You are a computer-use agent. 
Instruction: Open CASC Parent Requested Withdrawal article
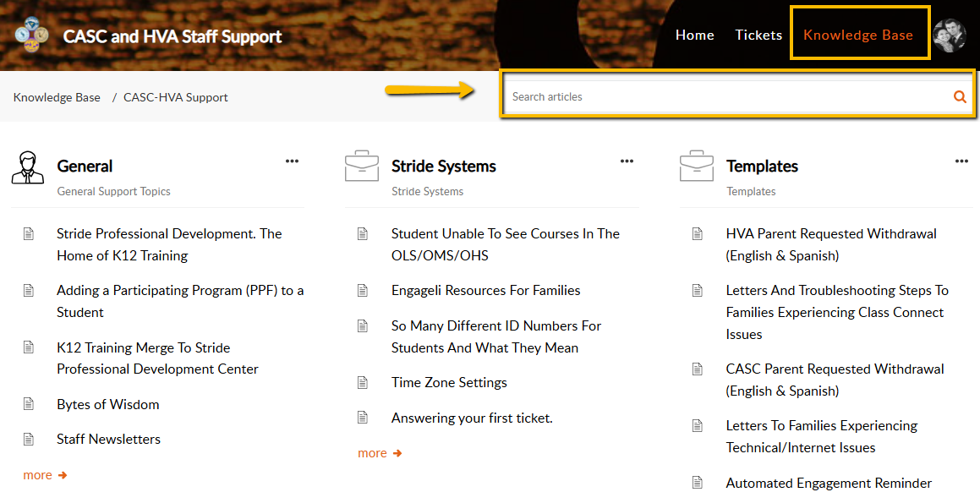[x=835, y=380]
